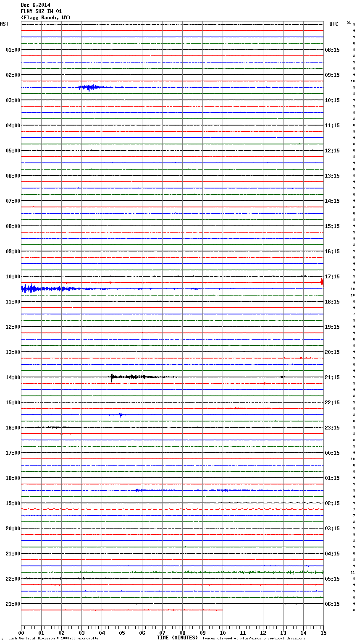The image size is (357, 644).
Task: Click the TIME (MINUTES) axis title
Action: (177, 638)
